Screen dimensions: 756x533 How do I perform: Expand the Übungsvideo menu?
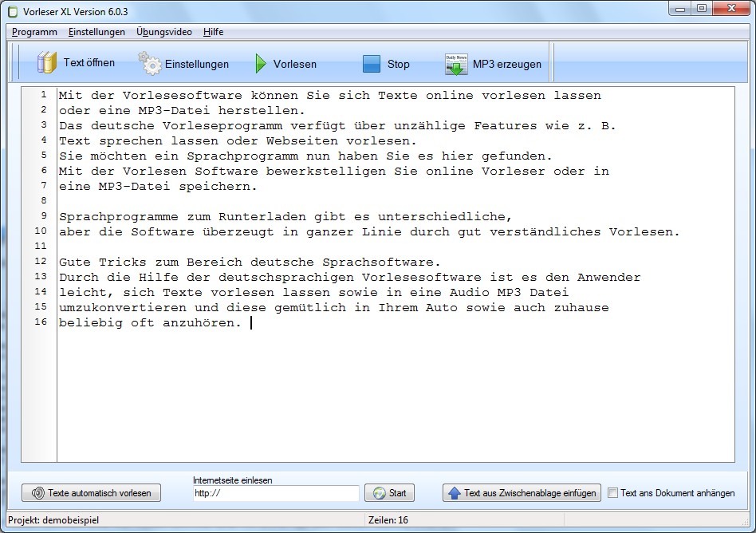pyautogui.click(x=163, y=32)
